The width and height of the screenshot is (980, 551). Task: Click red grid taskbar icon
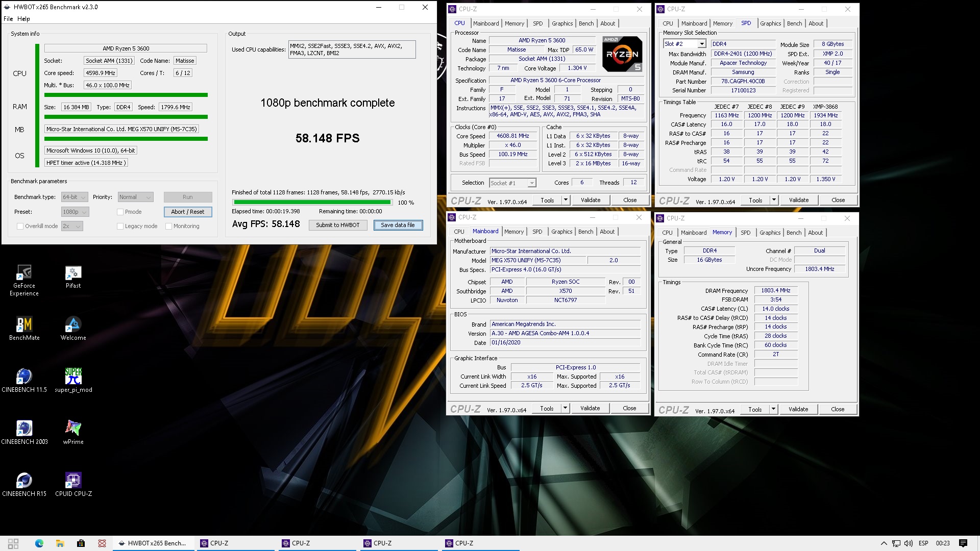(102, 543)
